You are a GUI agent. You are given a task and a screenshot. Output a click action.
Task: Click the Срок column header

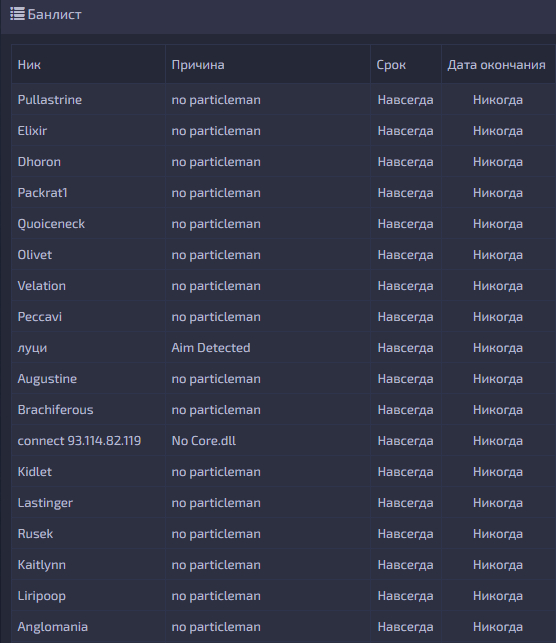tap(391, 64)
